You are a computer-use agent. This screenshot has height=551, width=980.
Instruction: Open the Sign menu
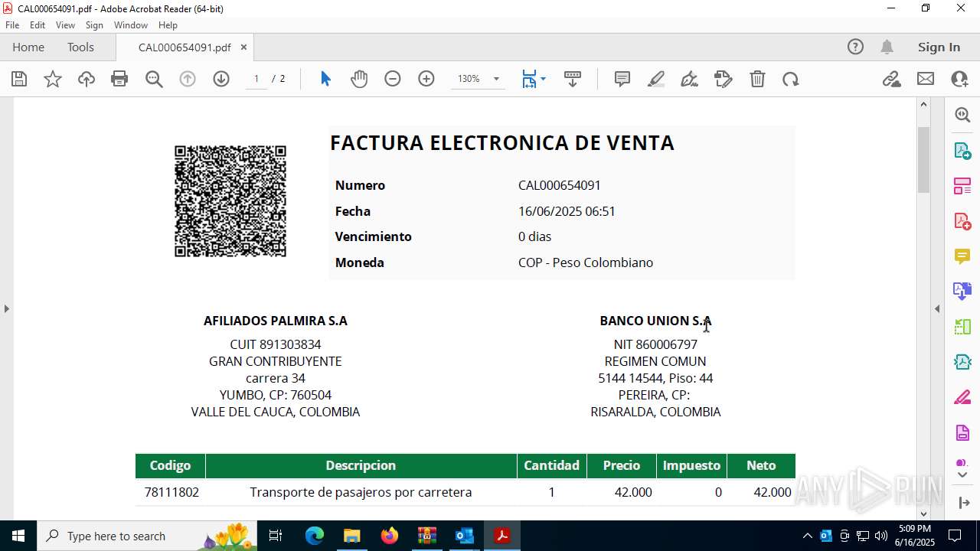pos(94,25)
